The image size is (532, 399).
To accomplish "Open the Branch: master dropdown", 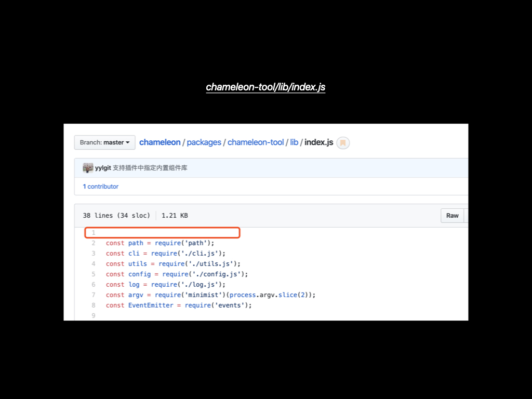I will click(104, 142).
